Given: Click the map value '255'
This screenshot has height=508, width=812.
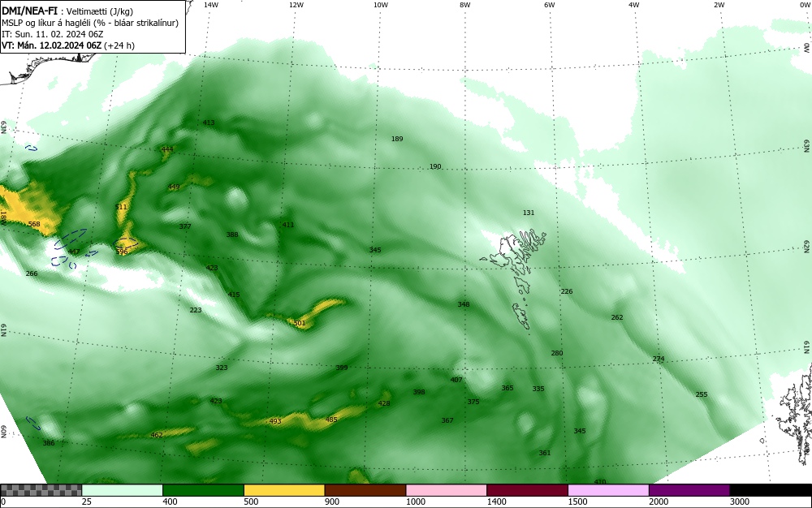Looking at the screenshot, I should point(702,394).
